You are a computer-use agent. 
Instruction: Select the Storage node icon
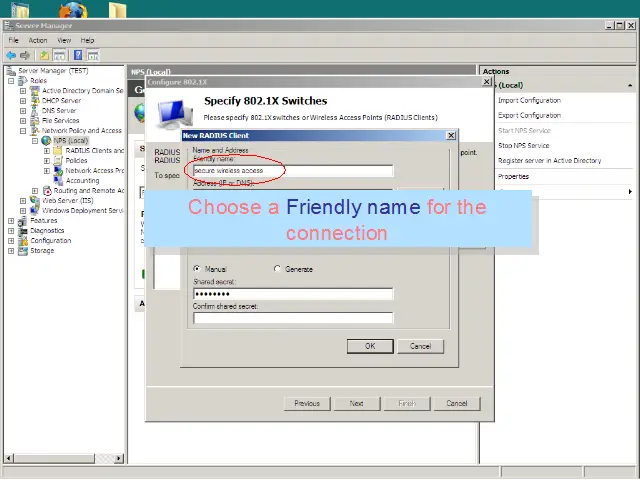[23, 251]
